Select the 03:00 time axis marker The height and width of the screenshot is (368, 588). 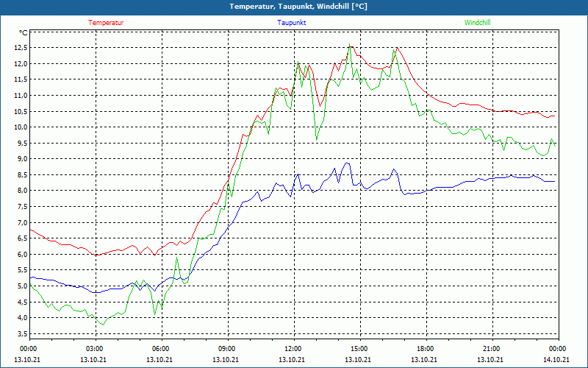[94, 349]
